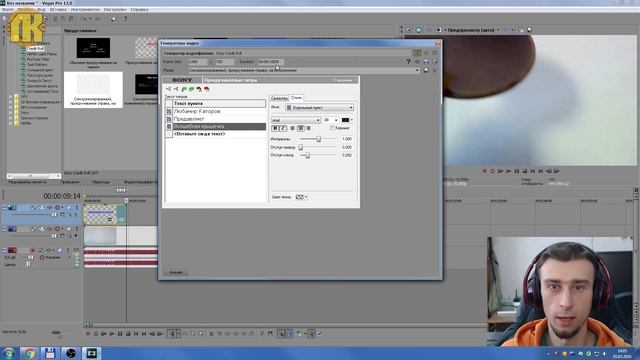Open Video Preview properties icon above preview

[x=409, y=30]
